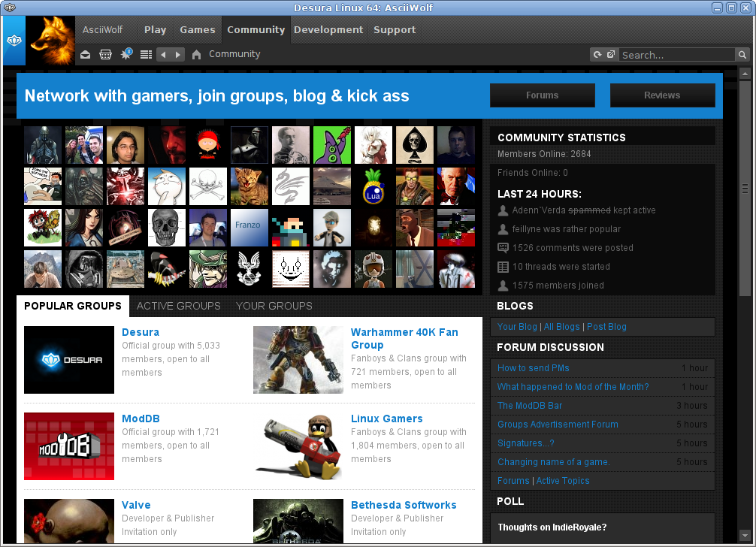Click the search magnifier icon
This screenshot has width=756, height=547.
click(x=742, y=55)
